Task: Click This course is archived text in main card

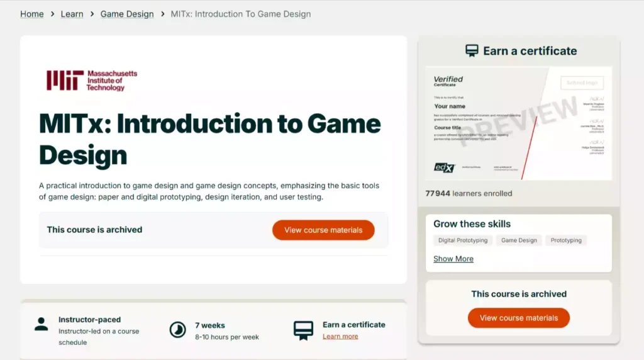Action: tap(94, 230)
